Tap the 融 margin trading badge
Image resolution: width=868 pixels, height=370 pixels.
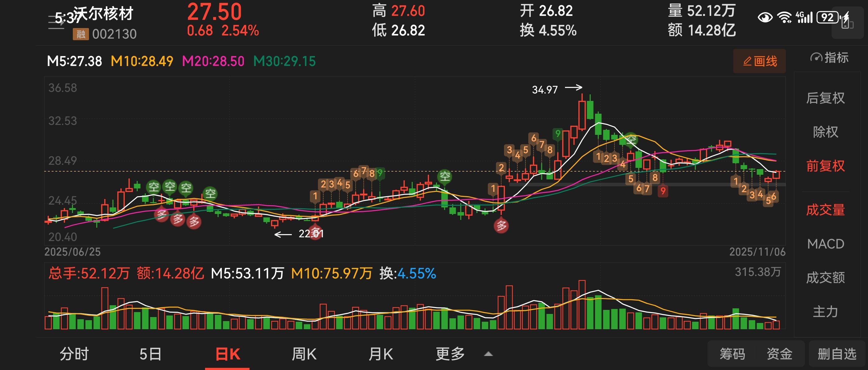click(x=81, y=34)
